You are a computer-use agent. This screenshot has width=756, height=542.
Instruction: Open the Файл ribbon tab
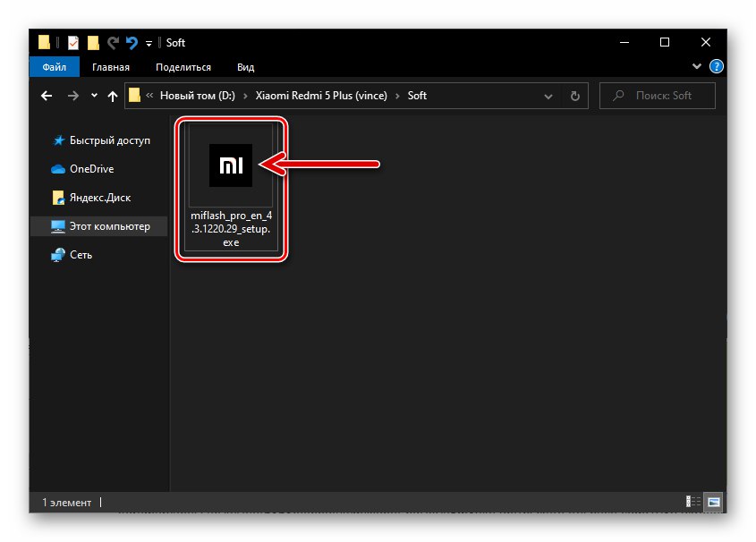[54, 67]
